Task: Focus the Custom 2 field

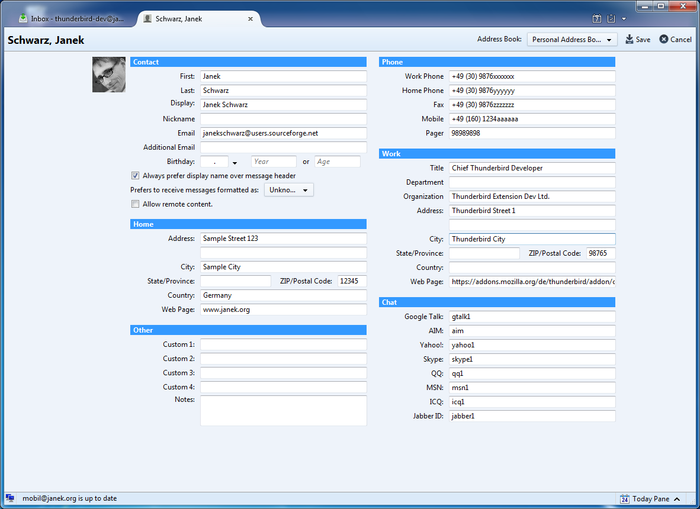Action: click(x=283, y=359)
